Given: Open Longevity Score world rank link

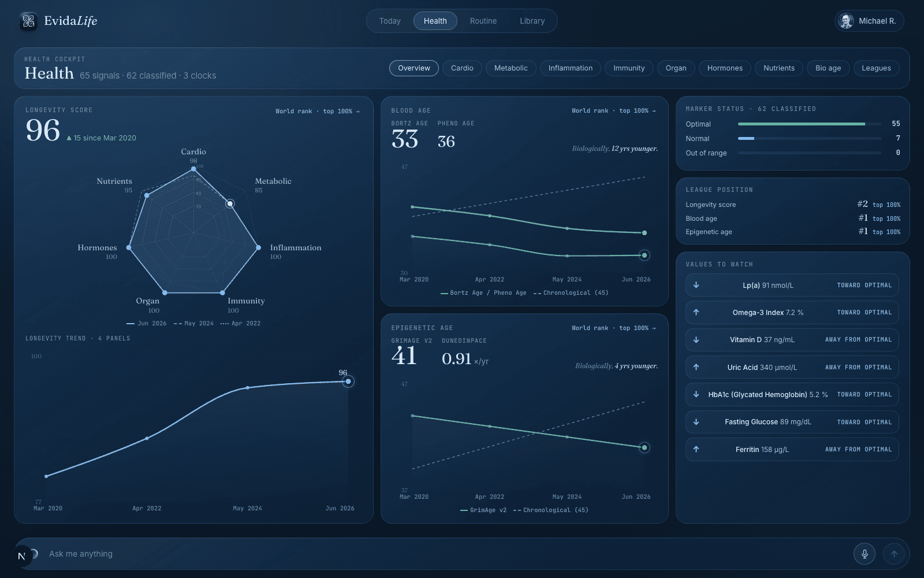Looking at the screenshot, I should [x=318, y=111].
